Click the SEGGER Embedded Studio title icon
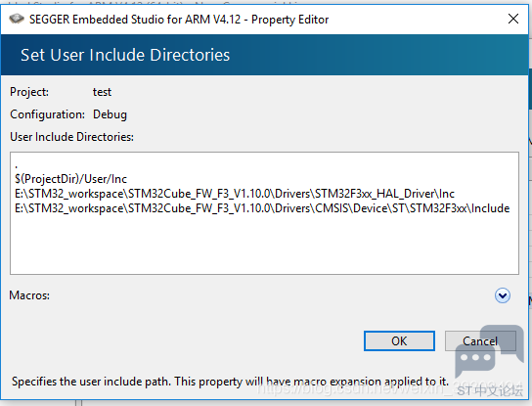Screen dimensions: 532x406 click(17, 19)
